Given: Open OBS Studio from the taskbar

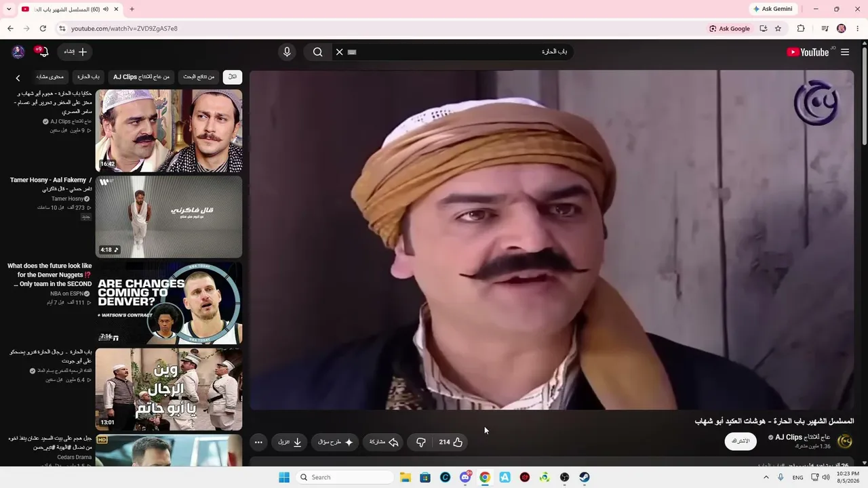Looking at the screenshot, I should point(565,477).
